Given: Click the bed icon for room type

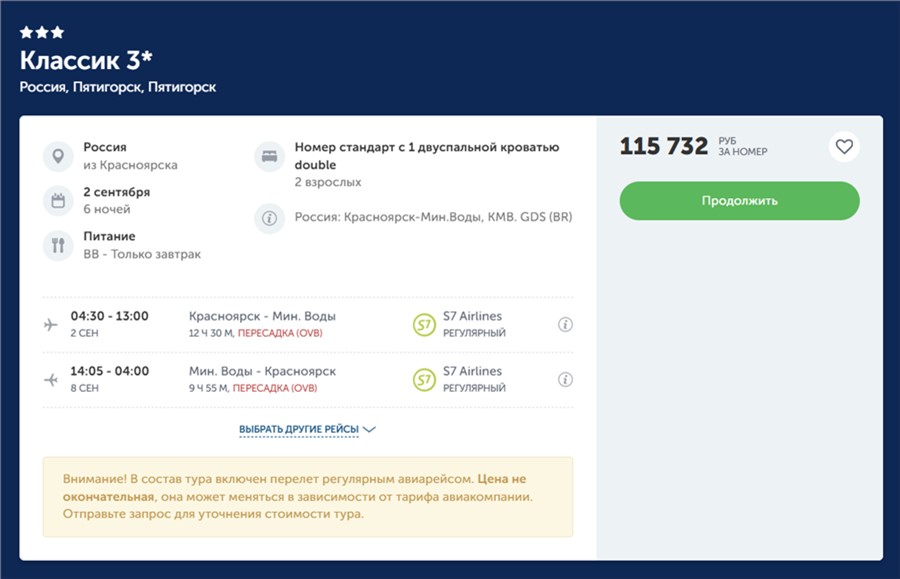Looking at the screenshot, I should click(x=269, y=156).
